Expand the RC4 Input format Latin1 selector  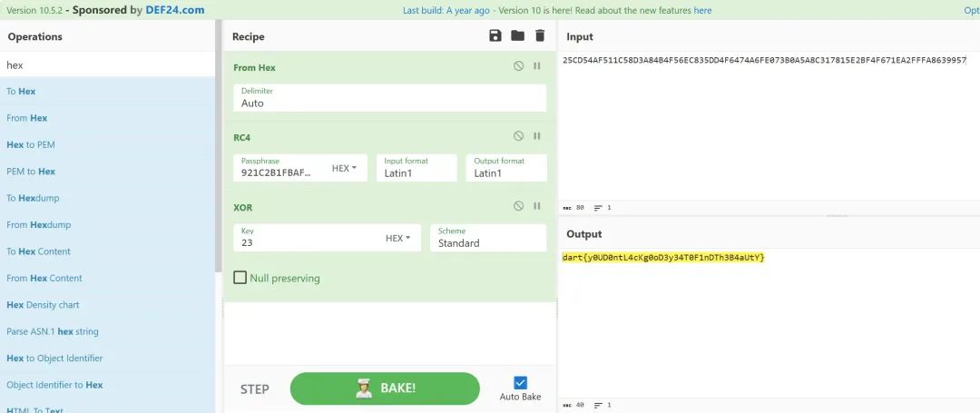click(416, 168)
